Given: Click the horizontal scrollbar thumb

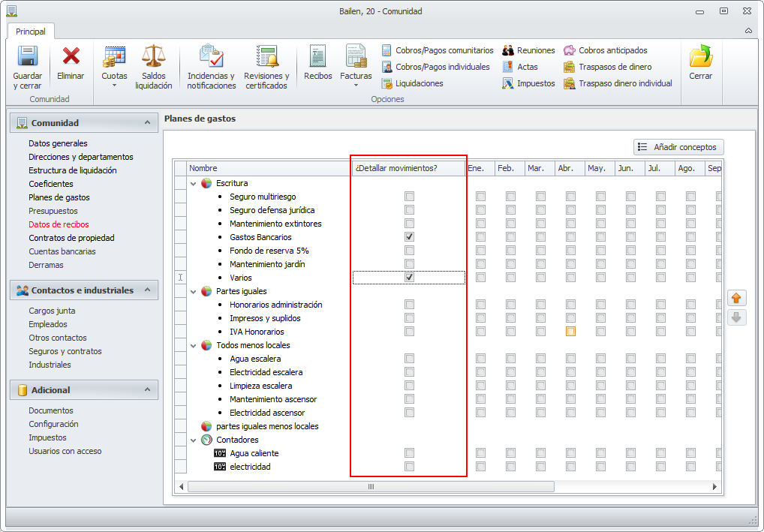Looking at the screenshot, I should 370,487.
